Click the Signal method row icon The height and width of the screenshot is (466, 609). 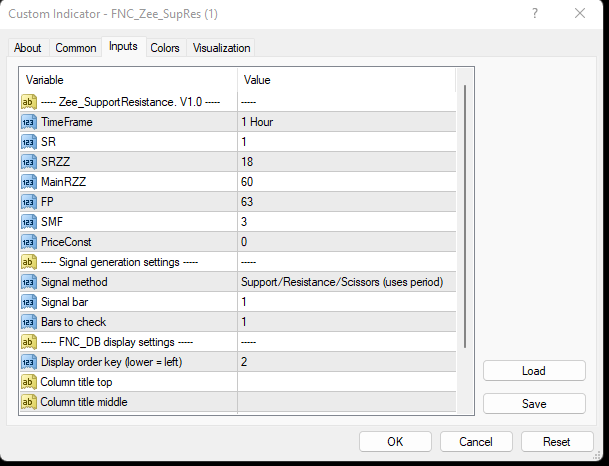(x=29, y=282)
